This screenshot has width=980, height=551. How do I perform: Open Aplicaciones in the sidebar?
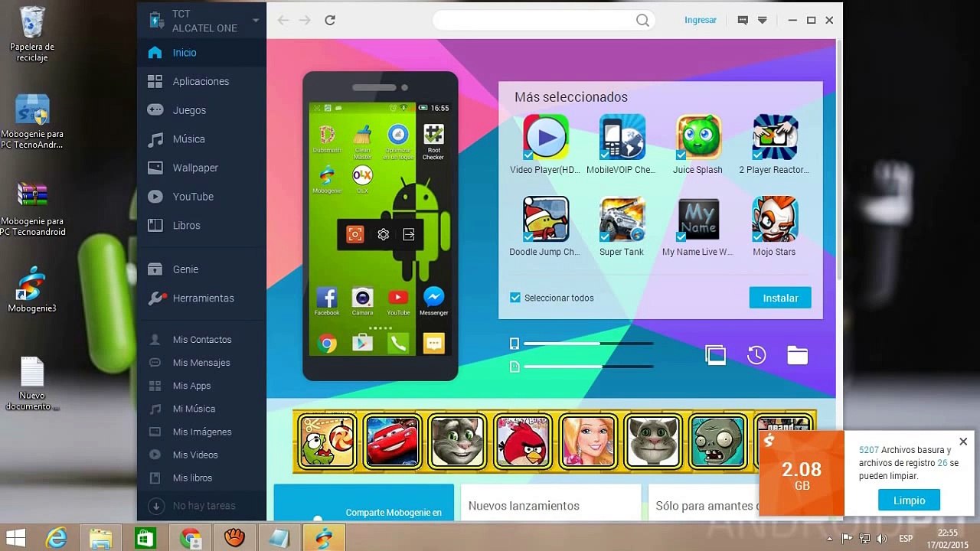[201, 81]
